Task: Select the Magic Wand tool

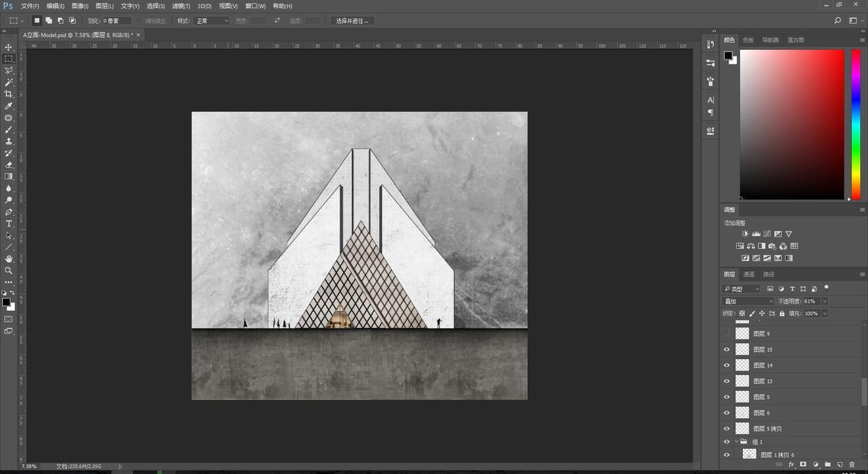Action: tap(9, 82)
